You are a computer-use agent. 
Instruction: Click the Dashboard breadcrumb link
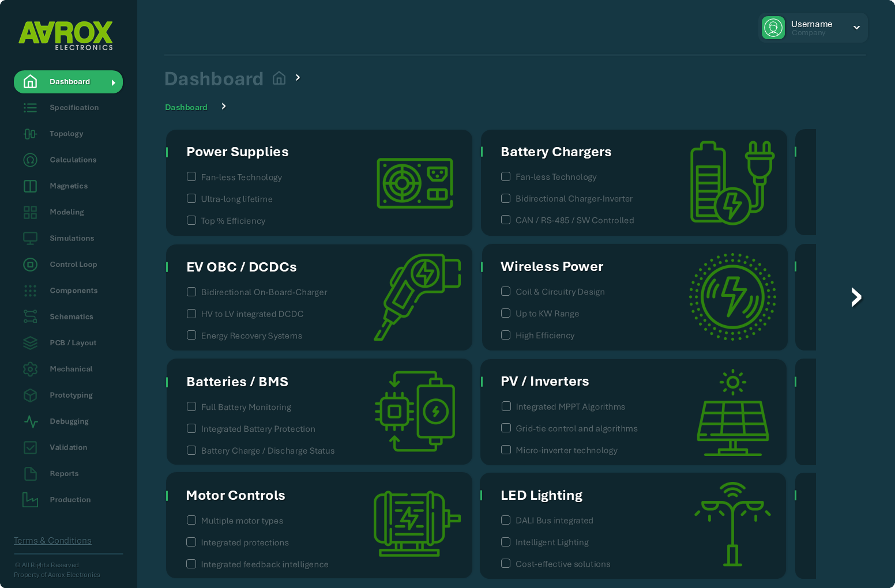[x=186, y=107]
